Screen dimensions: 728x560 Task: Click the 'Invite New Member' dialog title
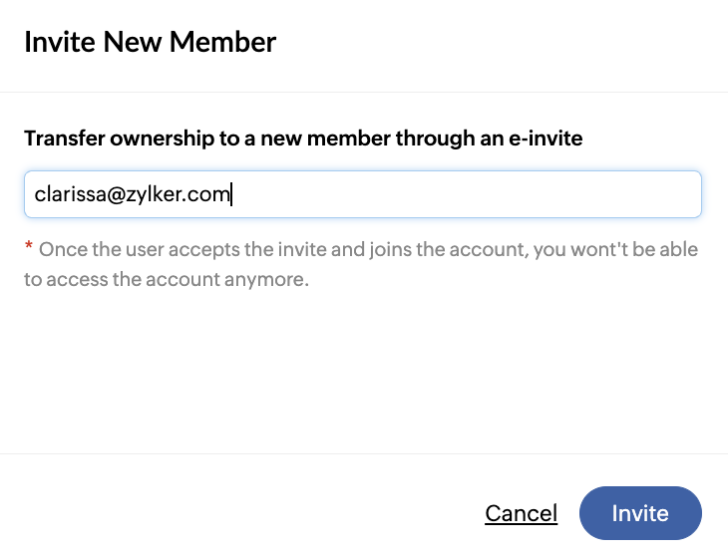point(150,42)
